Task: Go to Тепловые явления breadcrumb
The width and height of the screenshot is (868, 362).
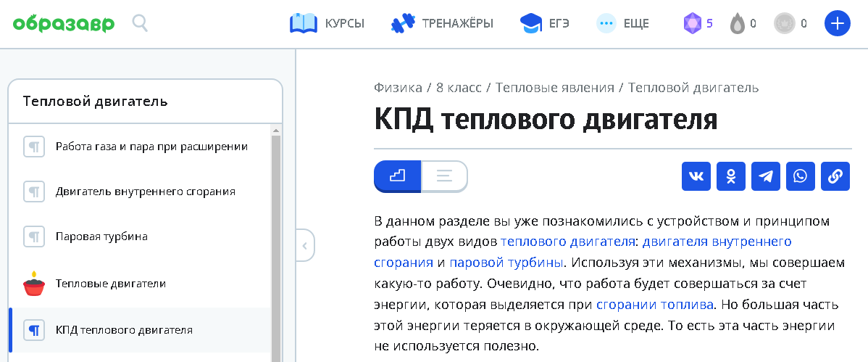Action: click(555, 88)
